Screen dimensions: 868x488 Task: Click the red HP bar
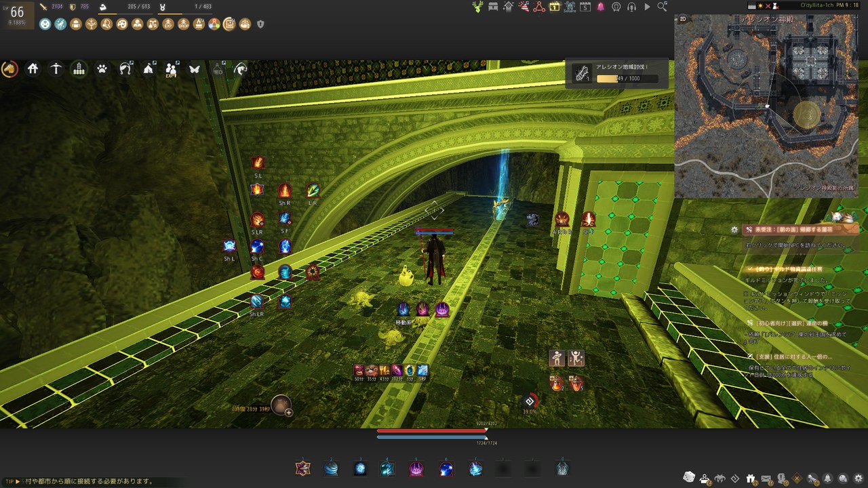pyautogui.click(x=432, y=430)
